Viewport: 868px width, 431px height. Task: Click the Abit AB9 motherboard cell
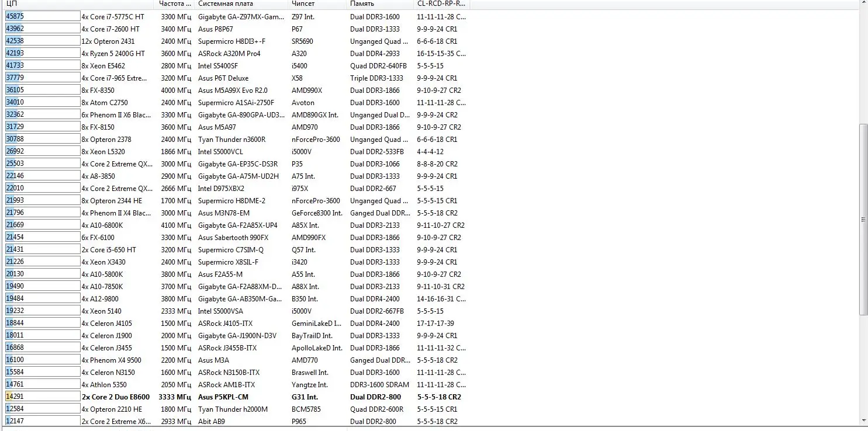point(212,422)
